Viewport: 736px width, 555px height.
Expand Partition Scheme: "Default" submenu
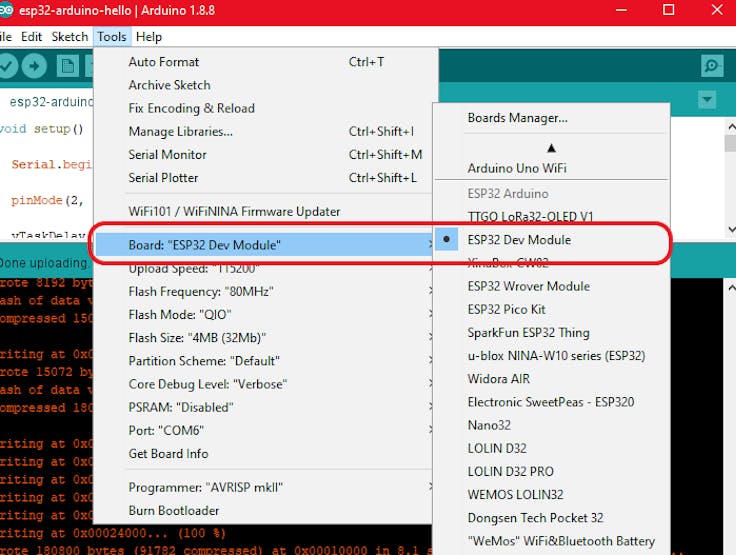click(265, 361)
